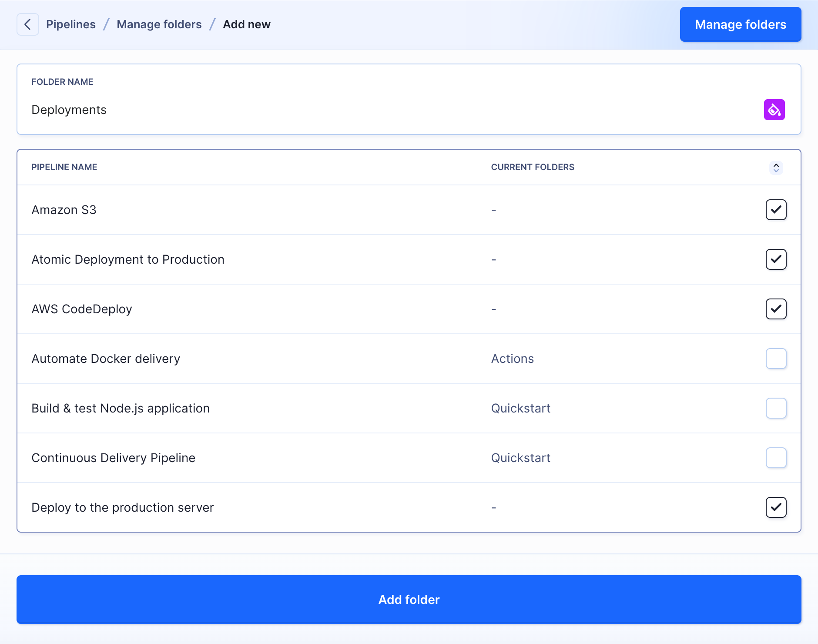
Task: Uncheck Deploy to the production server checkbox
Action: pos(776,507)
